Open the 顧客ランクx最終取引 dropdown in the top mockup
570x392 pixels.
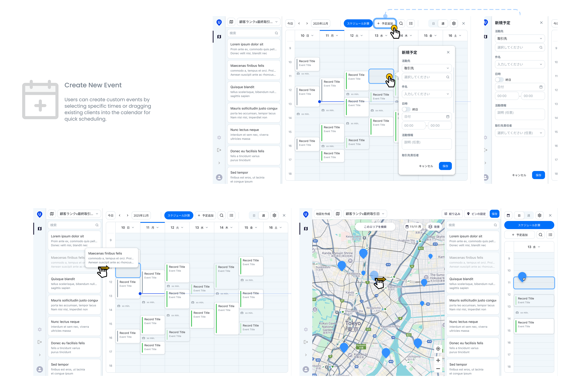coord(258,22)
